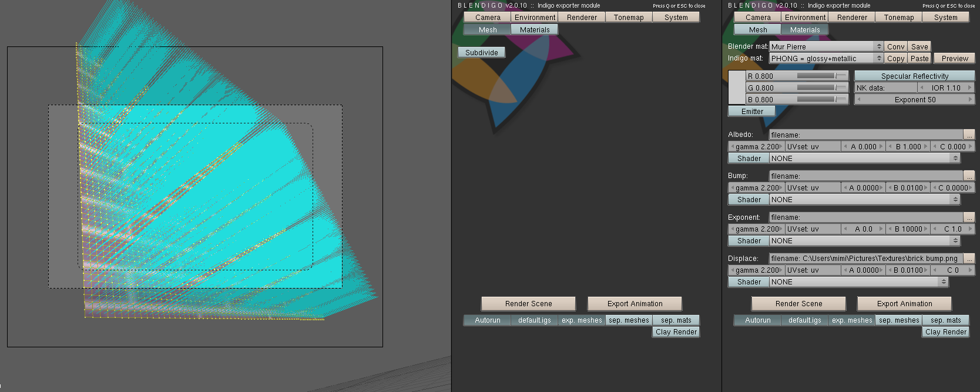Toggle sep. meshes in the Subdivide panel

[x=629, y=320]
